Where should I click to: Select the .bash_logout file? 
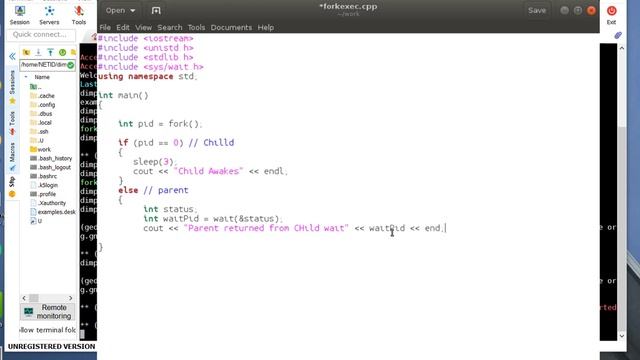point(50,167)
